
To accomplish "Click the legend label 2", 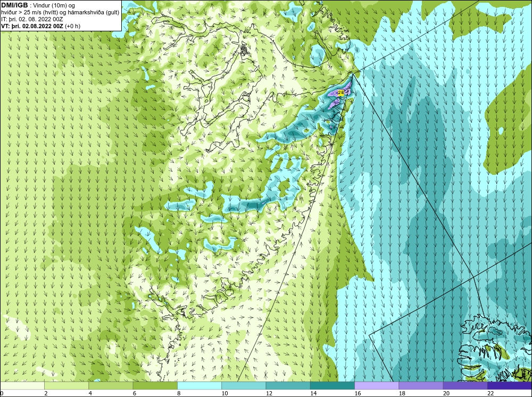I will pos(46,393).
